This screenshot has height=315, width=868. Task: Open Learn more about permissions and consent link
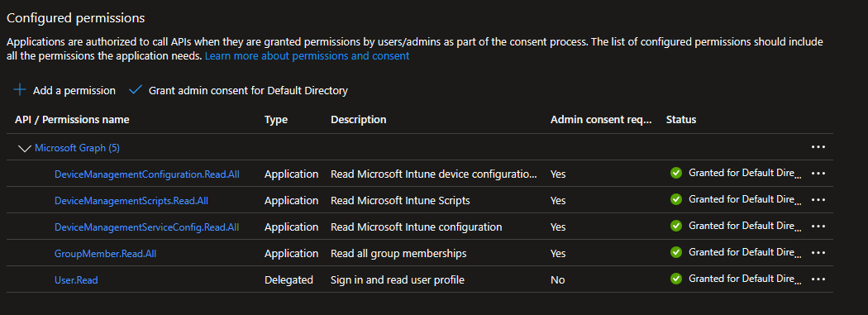pos(308,56)
